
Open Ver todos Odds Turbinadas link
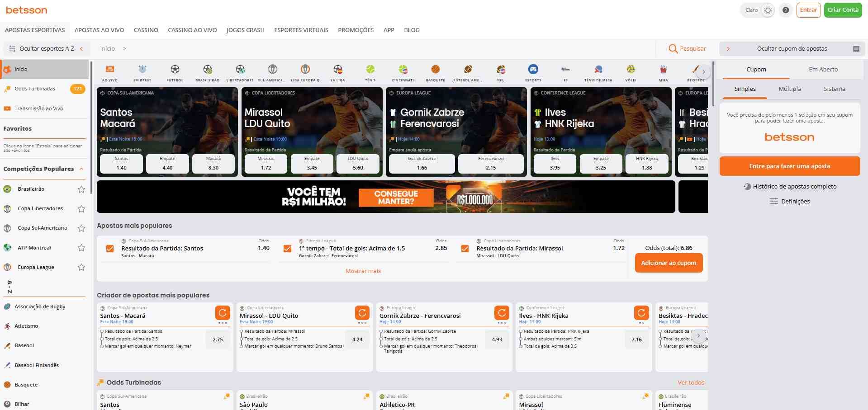coord(691,383)
